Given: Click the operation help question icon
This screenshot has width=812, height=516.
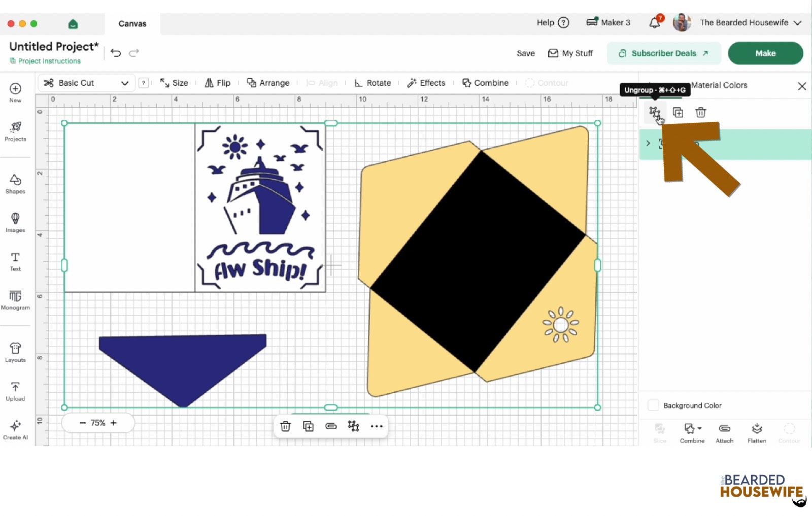Looking at the screenshot, I should (x=144, y=83).
